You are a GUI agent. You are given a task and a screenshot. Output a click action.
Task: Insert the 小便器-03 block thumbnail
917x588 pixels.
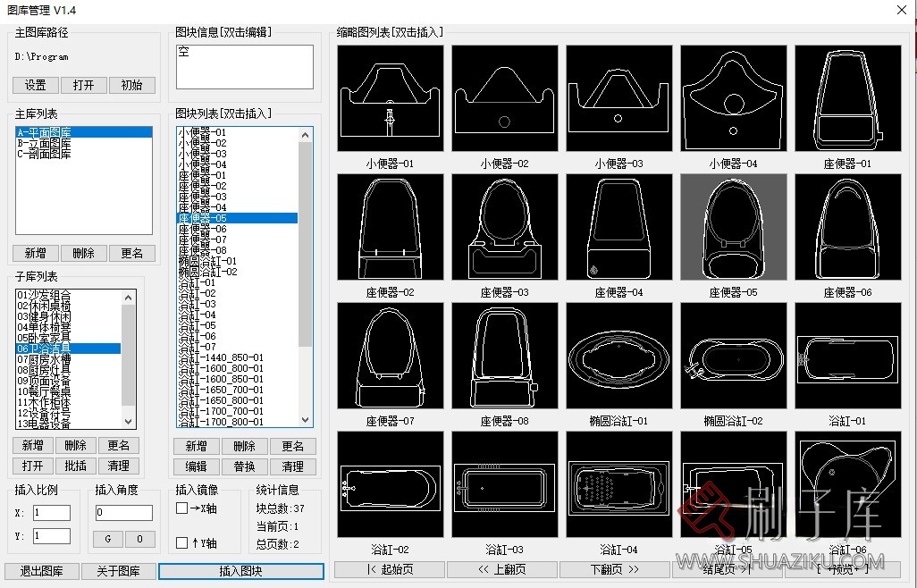(618, 97)
